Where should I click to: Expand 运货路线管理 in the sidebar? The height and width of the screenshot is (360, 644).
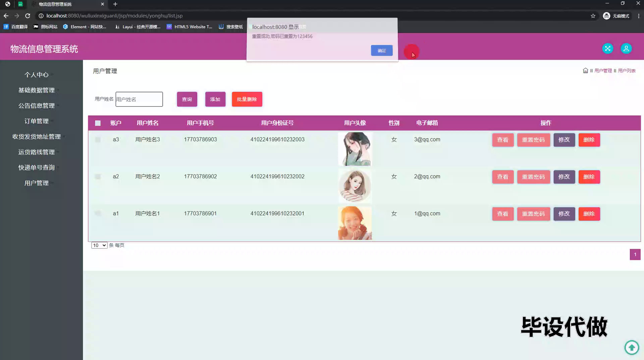tap(37, 152)
